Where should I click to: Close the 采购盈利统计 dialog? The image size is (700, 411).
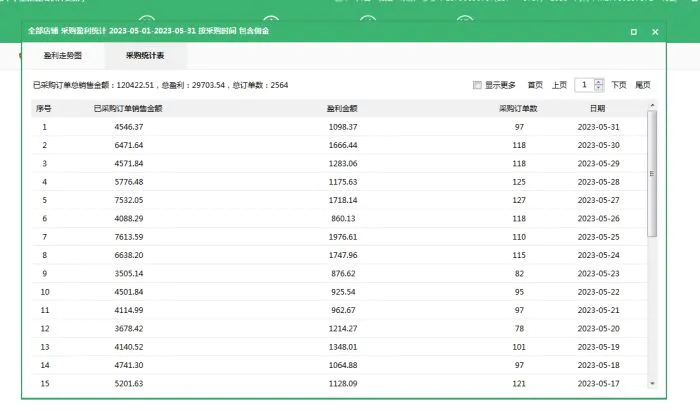(655, 32)
